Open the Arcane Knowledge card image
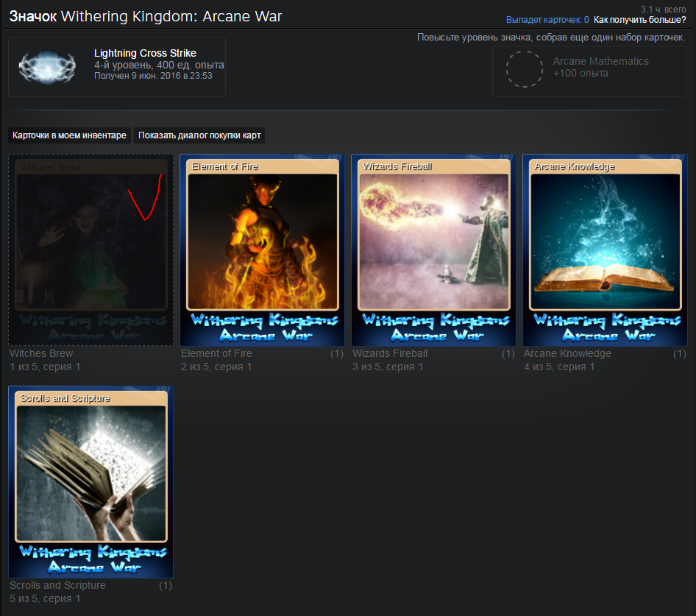The image size is (696, 616). [605, 250]
